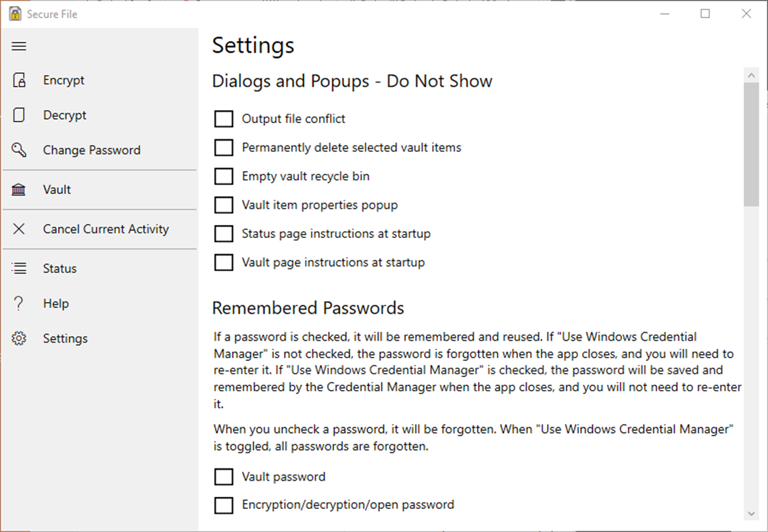
Task: Check Permanently delete selected vault items
Action: [224, 147]
